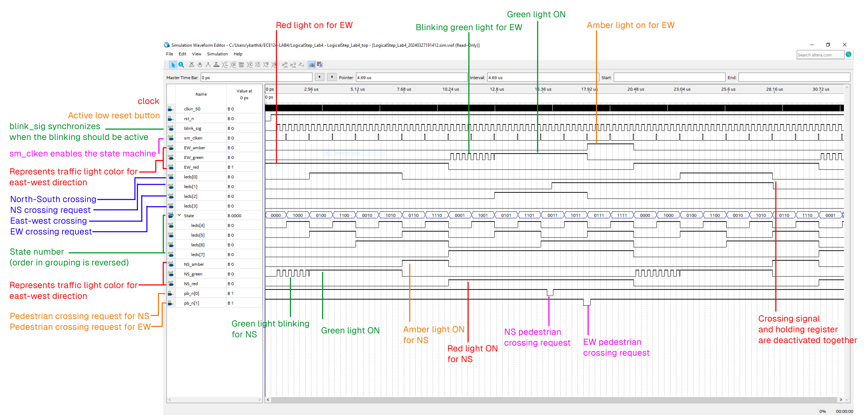868x415 pixels.
Task: Click the horizontal waveform scrollbar thumb
Action: click(x=554, y=400)
